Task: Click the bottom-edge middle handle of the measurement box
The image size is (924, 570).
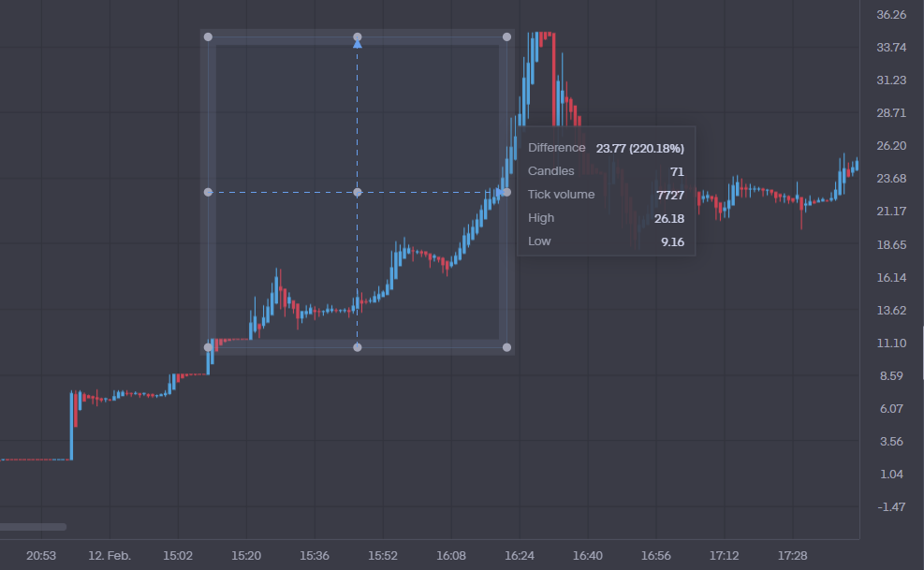Action: pyautogui.click(x=357, y=347)
